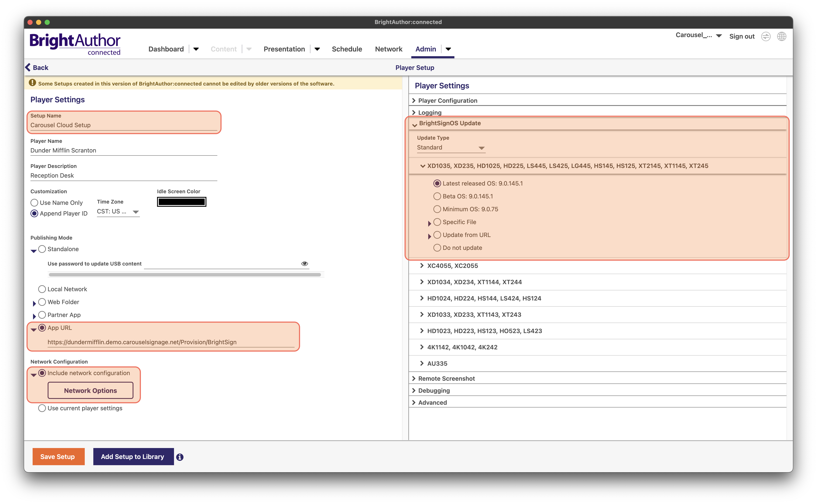Choose Local Network publishing mode
This screenshot has width=817, height=504.
[x=42, y=289]
